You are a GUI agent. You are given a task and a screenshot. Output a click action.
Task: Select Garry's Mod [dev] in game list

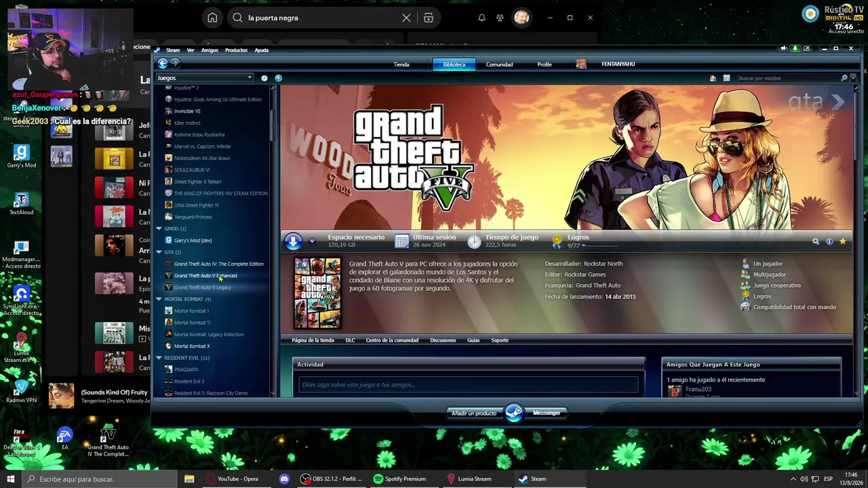(193, 240)
